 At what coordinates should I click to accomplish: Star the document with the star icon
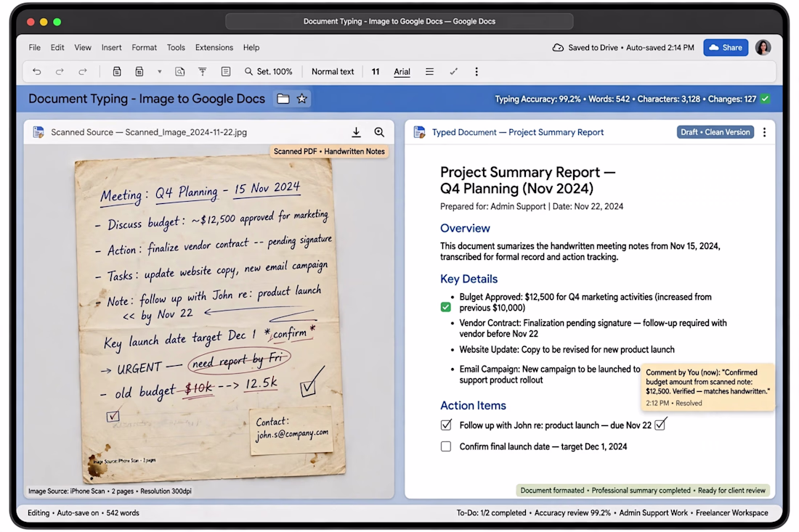click(x=302, y=99)
